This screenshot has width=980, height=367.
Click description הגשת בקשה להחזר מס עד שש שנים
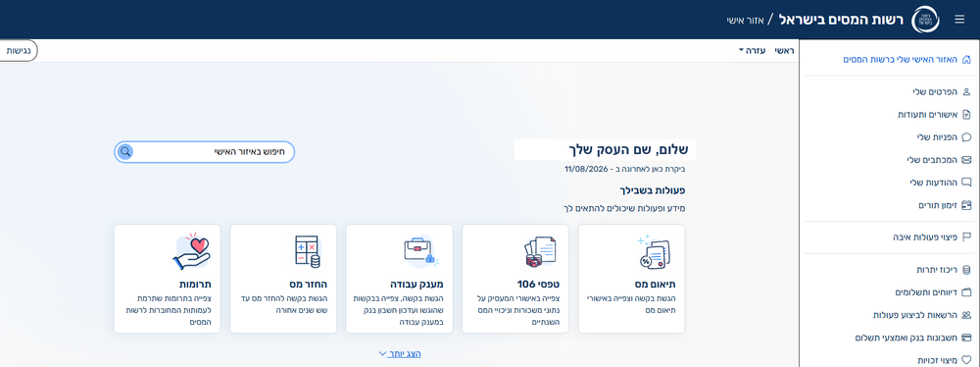click(x=283, y=304)
